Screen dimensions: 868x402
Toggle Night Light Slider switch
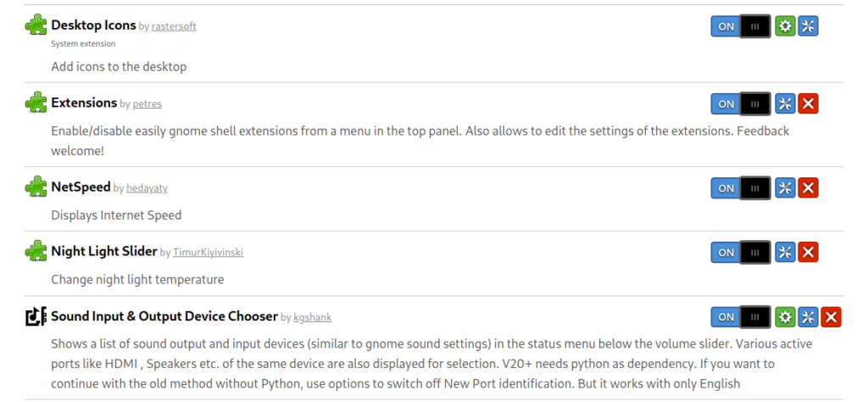click(741, 252)
